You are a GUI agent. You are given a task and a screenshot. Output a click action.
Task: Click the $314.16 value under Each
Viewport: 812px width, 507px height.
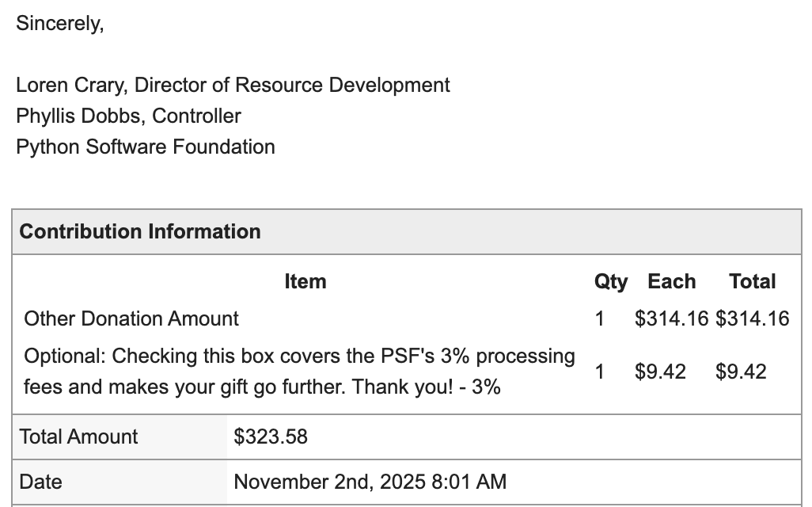pyautogui.click(x=671, y=318)
